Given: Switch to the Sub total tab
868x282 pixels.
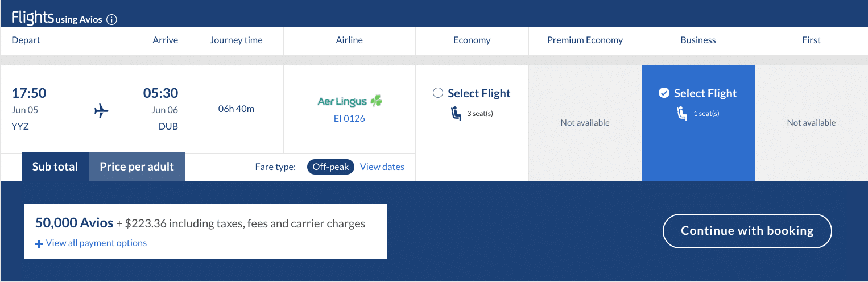Looking at the screenshot, I should pyautogui.click(x=55, y=167).
